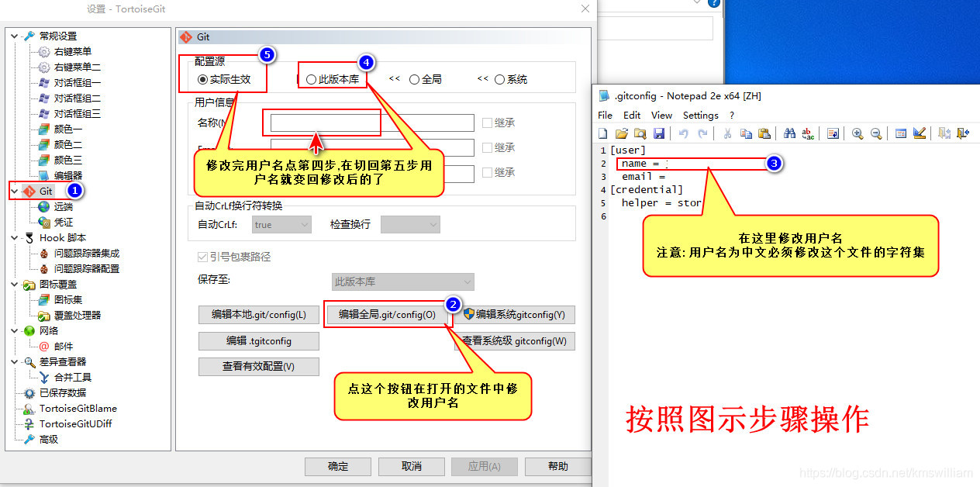Viewport: 980px width, 487px height.
Task: Click New file icon in Notepad 2e toolbar
Action: pos(602,133)
